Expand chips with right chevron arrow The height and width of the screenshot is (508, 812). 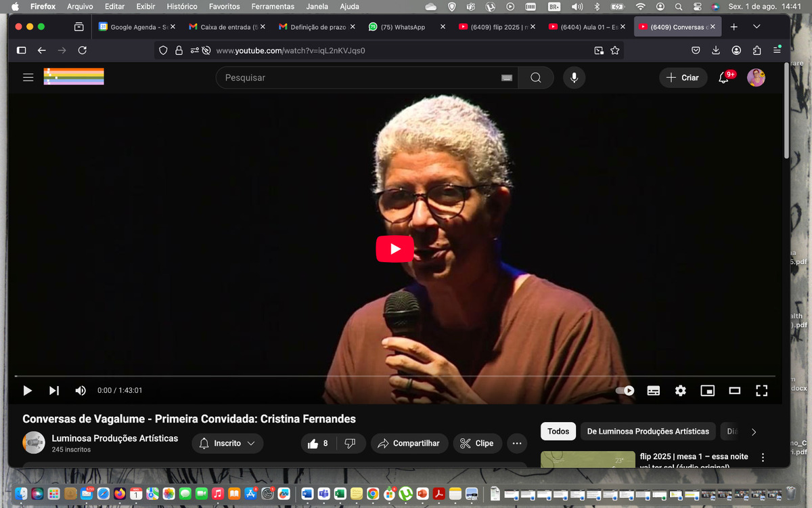tap(754, 431)
